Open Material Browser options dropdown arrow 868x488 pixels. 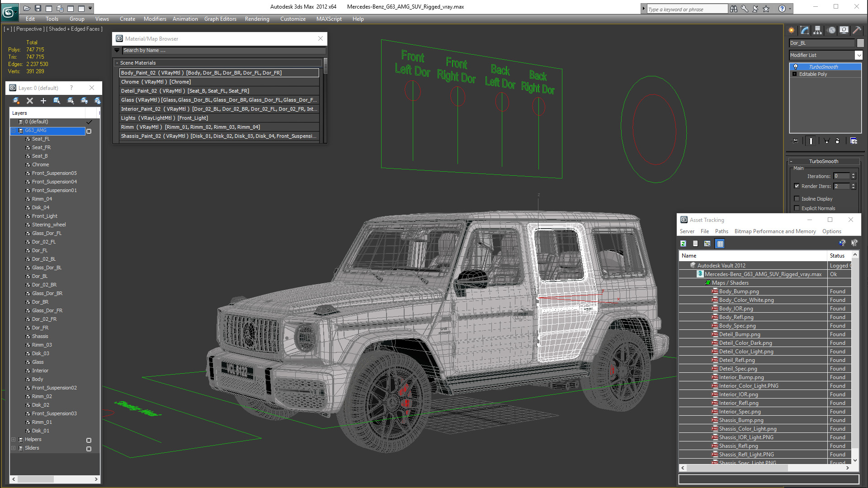click(x=117, y=51)
